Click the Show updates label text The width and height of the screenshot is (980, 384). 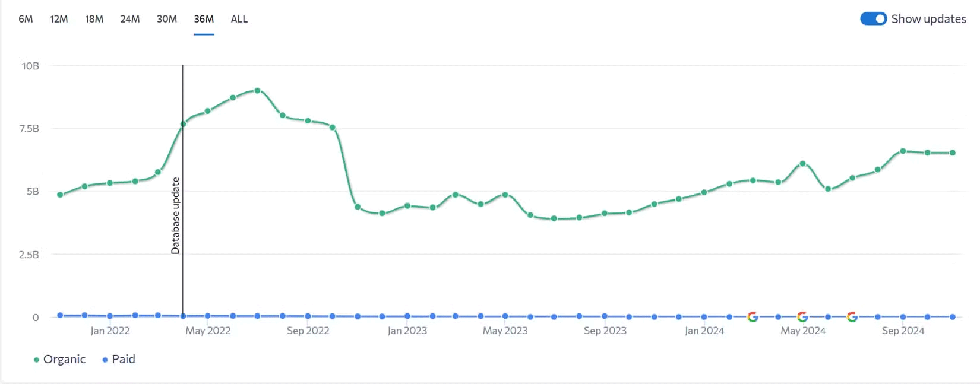tap(928, 19)
